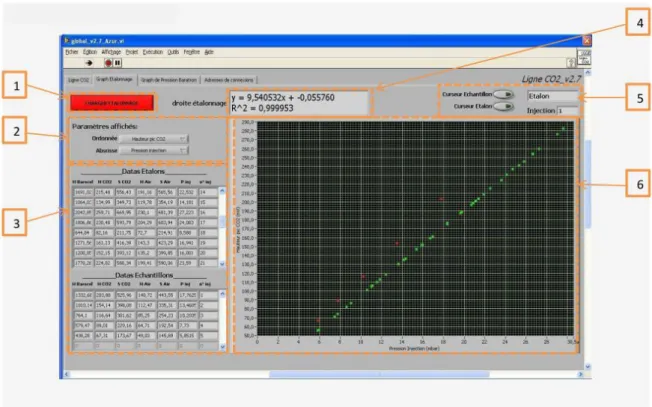This screenshot has height=407, width=652.
Task: Click the Pause execution button
Action: [x=118, y=63]
